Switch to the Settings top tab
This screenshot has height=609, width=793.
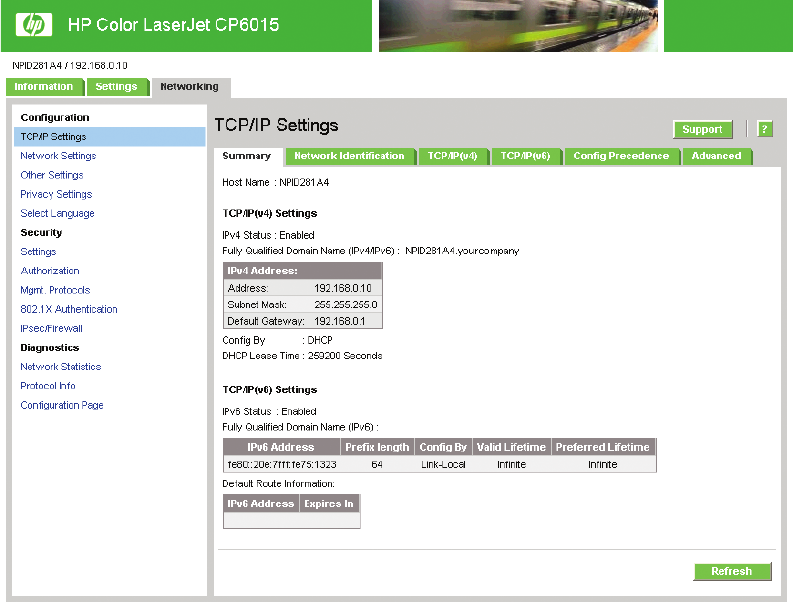click(116, 86)
